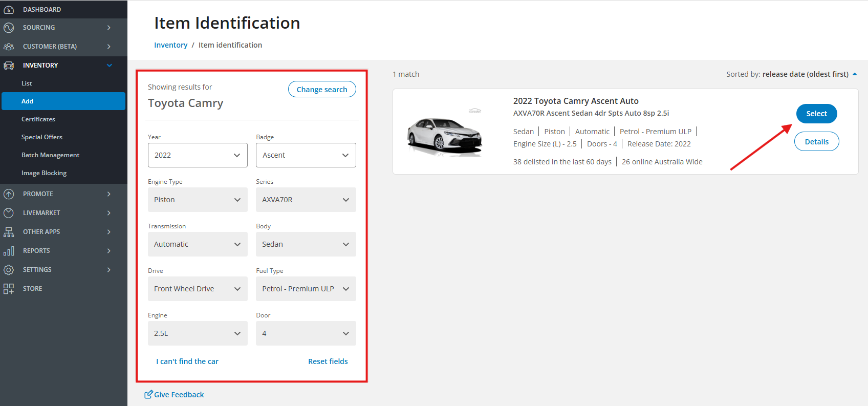Click the Customer (Beta) people icon
Image resolution: width=868 pixels, height=406 pixels.
(9, 47)
